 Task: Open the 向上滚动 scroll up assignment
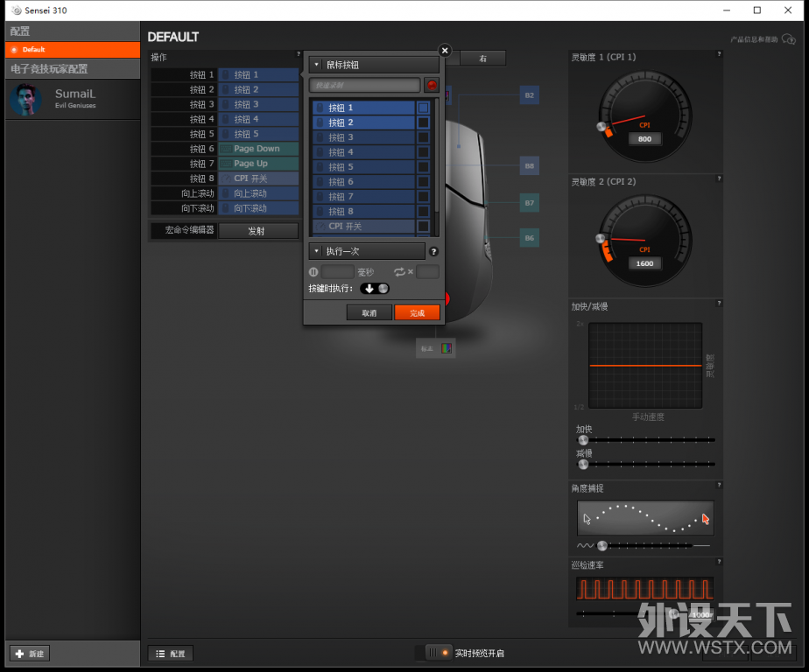[258, 193]
